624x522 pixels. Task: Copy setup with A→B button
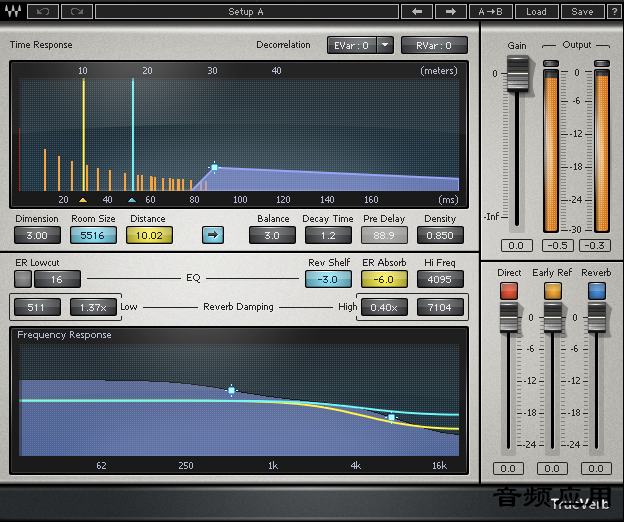pyautogui.click(x=490, y=12)
